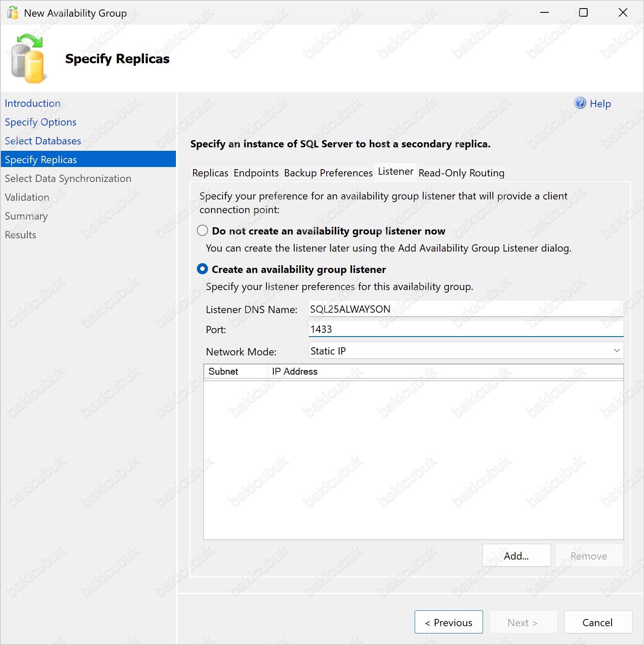Screen dimensions: 644x645
Task: Go to Select Databases page
Action: click(43, 141)
